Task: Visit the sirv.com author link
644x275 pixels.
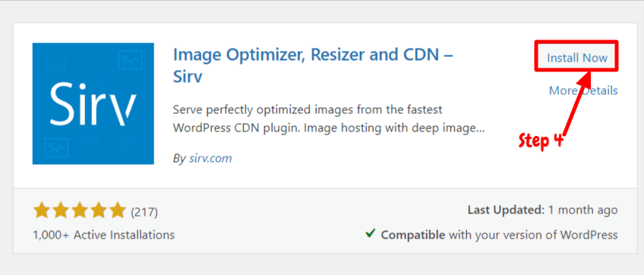Action: click(x=210, y=158)
